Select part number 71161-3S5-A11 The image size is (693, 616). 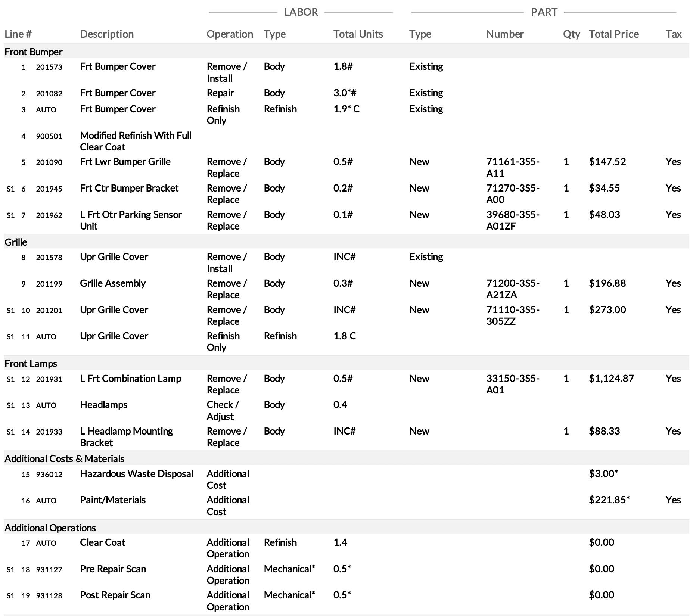tap(513, 168)
